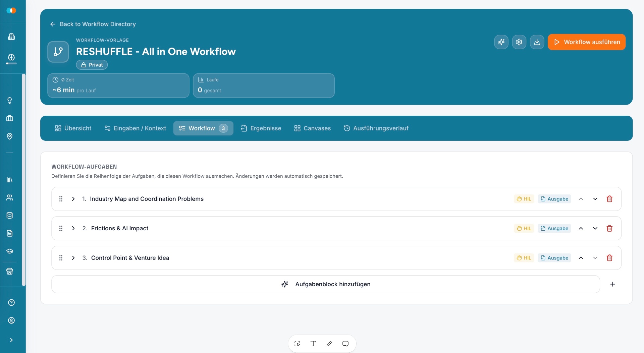This screenshot has width=644, height=353.
Task: Open the briefcase icon in the sidebar
Action: click(10, 118)
